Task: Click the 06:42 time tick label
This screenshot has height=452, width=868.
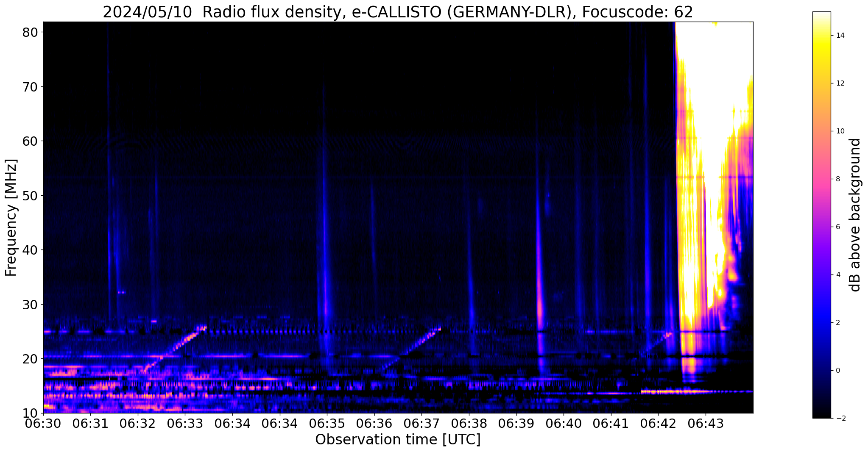Action: (x=659, y=423)
